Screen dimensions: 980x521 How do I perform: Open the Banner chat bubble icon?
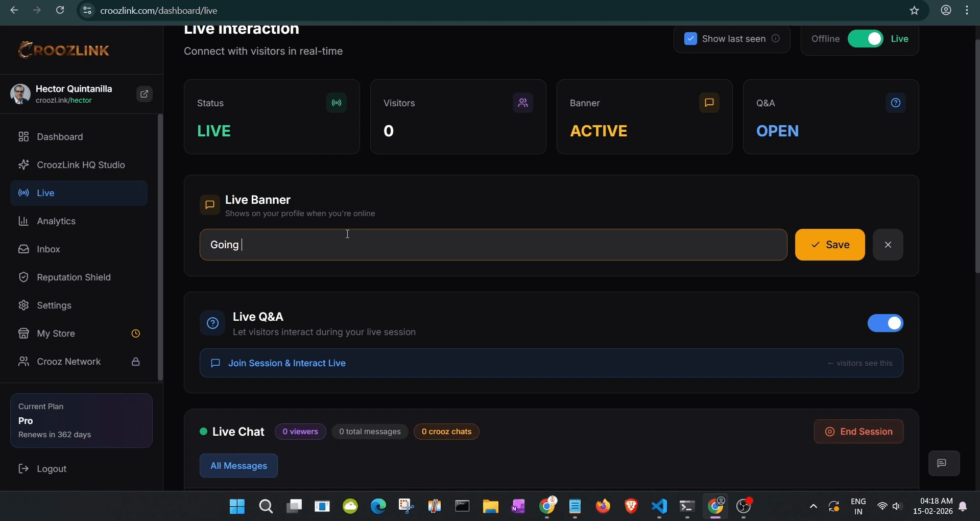point(709,103)
